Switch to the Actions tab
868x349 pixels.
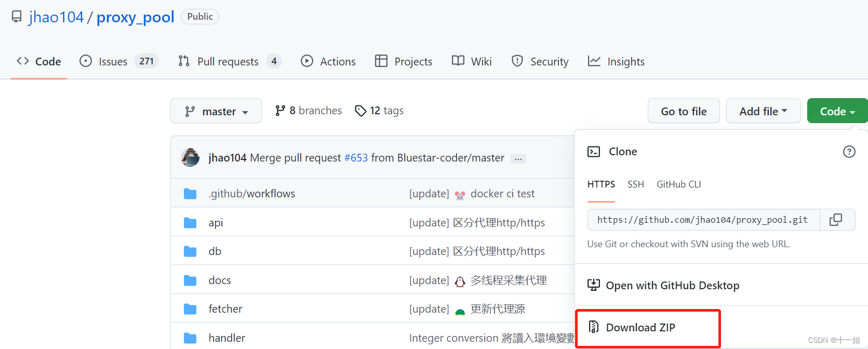click(328, 61)
